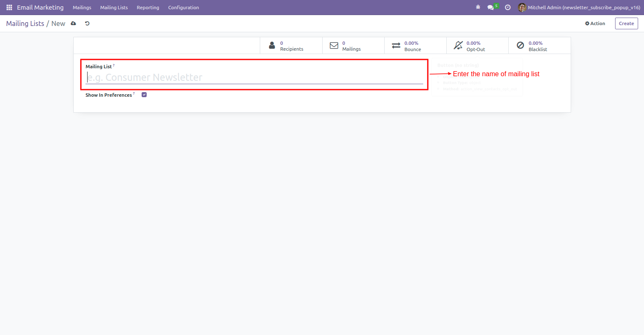Click the Recipients person icon
This screenshot has height=335, width=644.
pos(272,45)
